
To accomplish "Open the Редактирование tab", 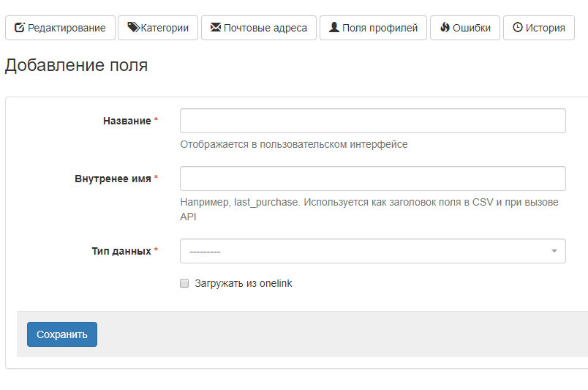I will coord(60,28).
